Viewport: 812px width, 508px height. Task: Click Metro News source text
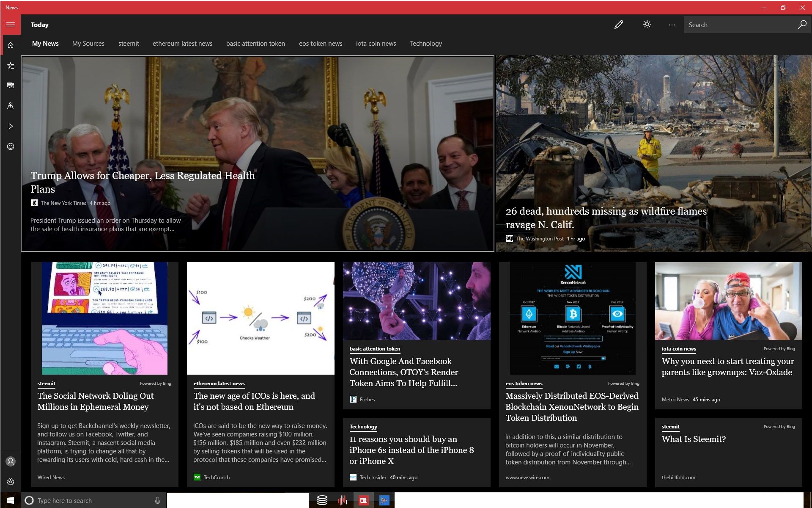[675, 399]
